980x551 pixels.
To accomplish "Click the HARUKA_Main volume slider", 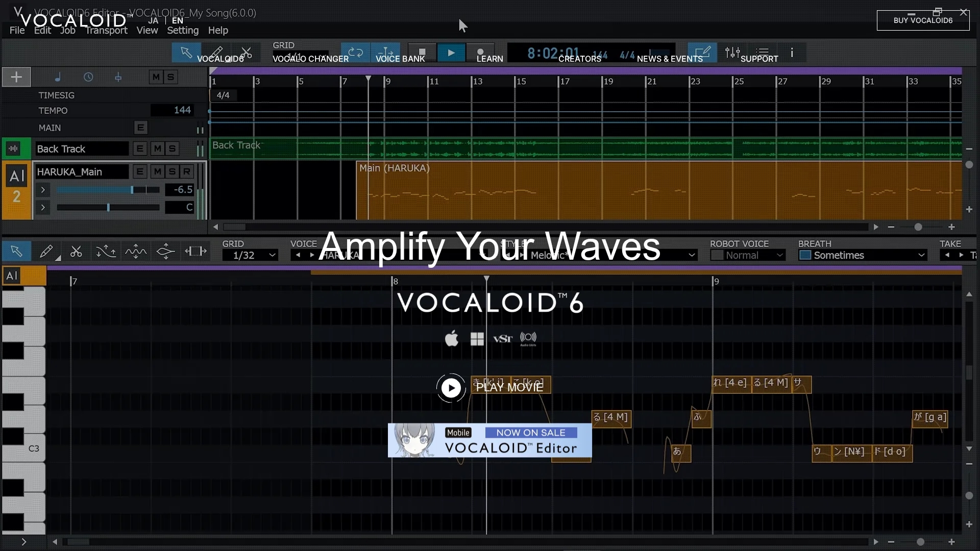I will (x=108, y=190).
